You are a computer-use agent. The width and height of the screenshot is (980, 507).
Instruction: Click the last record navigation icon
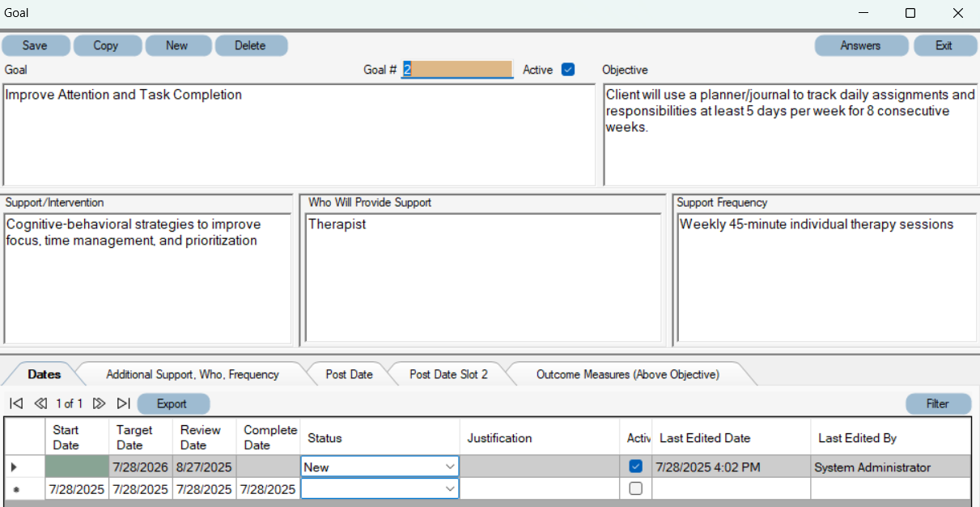(124, 403)
